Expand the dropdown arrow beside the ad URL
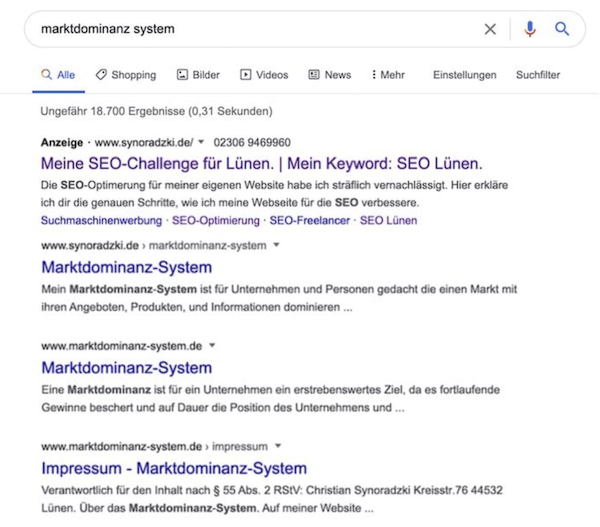This screenshot has width=600, height=527. coord(201,142)
